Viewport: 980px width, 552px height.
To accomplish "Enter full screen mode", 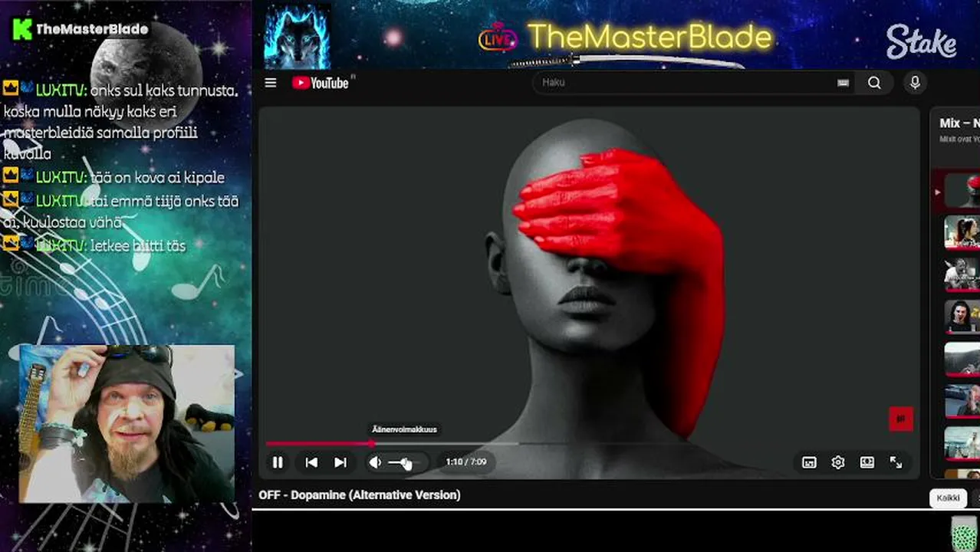I will [896, 462].
